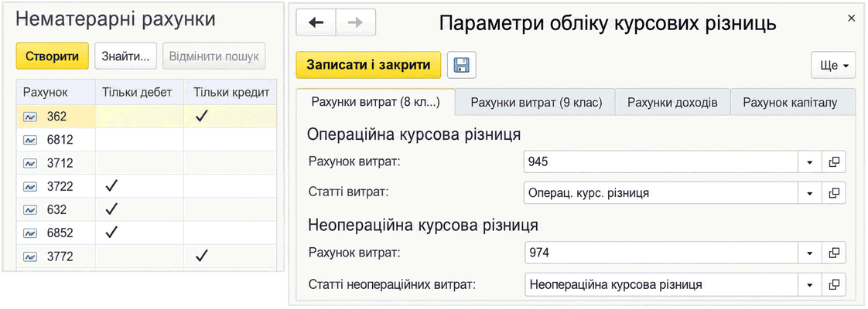Click the floppy disk save icon
The height and width of the screenshot is (309, 868).
[461, 65]
